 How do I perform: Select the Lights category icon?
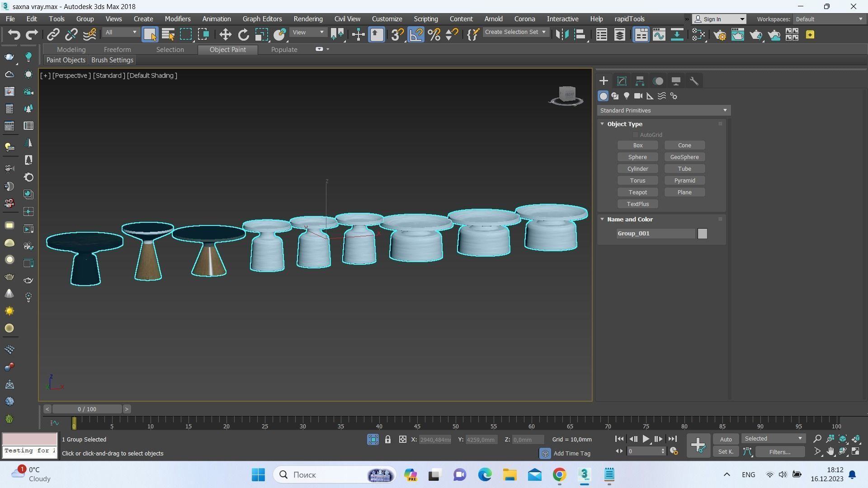coord(627,96)
